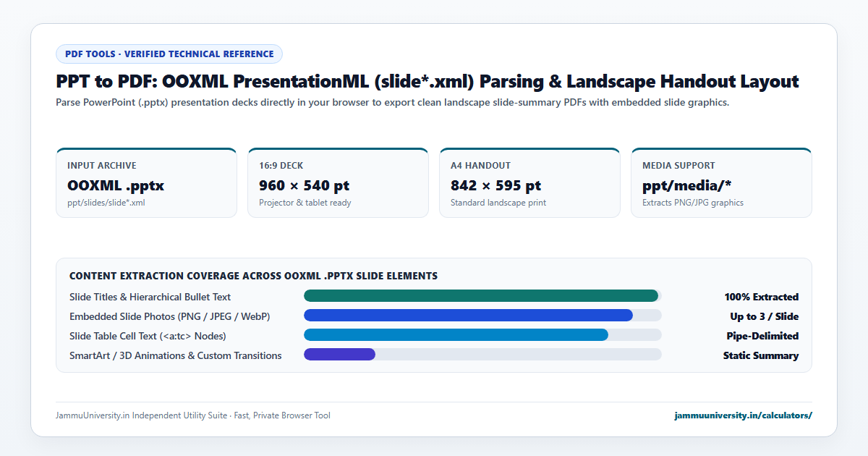Click the 'SmartArt / 3D Animations & Custom Transitions' label

[x=176, y=355]
